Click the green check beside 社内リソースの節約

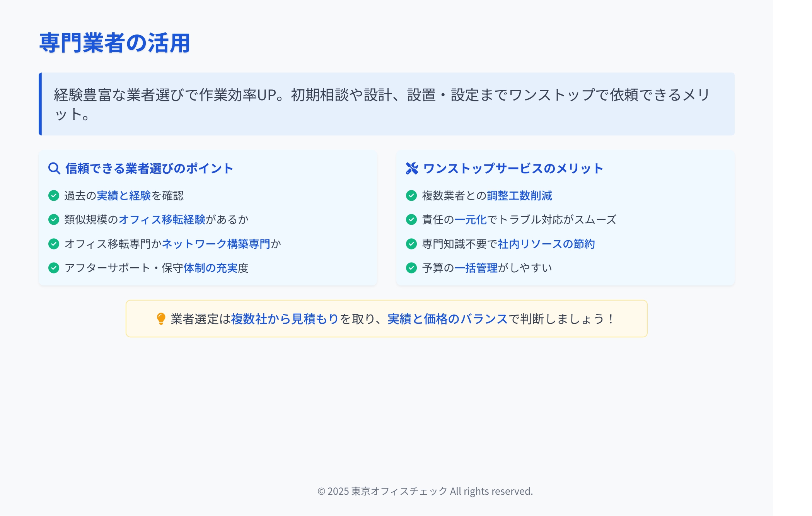411,244
